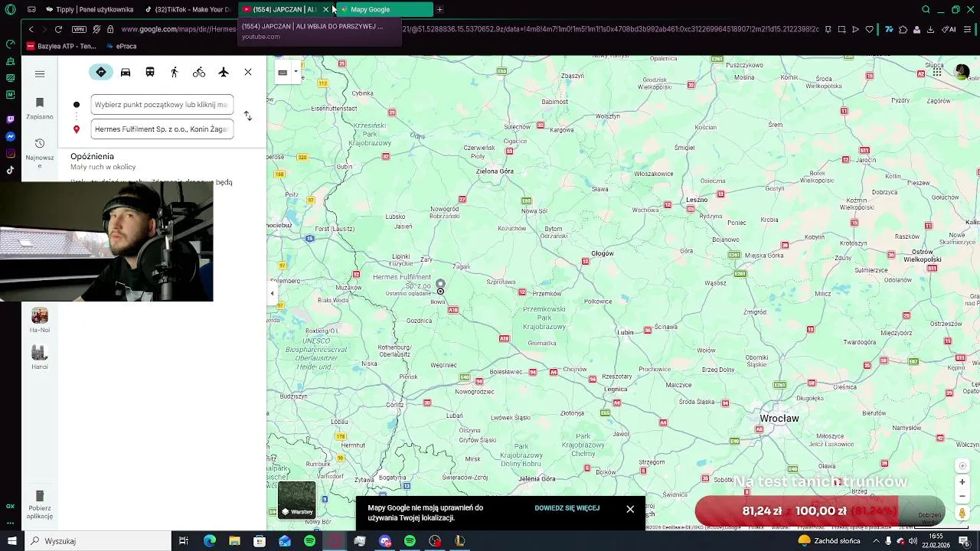Switch to Tipply Panel użytkownika tab
Viewport: 980px width, 551px height.
click(x=89, y=9)
